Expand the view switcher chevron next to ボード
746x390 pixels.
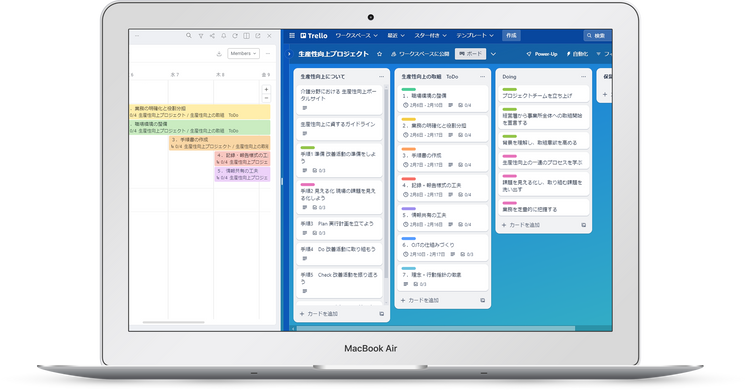point(493,54)
